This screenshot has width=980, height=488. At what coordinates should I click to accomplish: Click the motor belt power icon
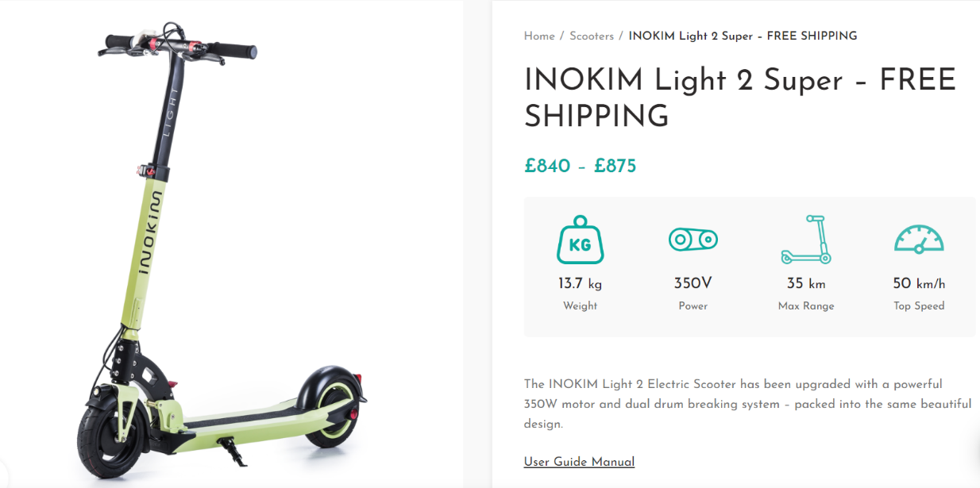[693, 239]
